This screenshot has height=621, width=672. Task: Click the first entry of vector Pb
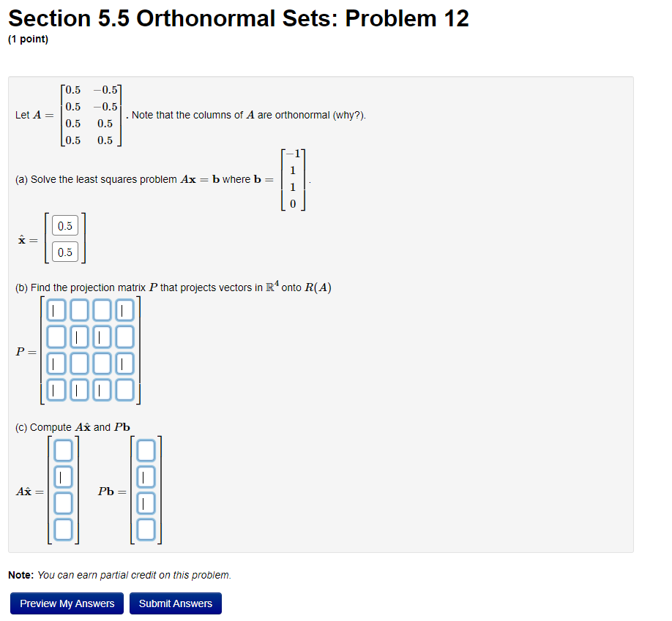coord(145,450)
